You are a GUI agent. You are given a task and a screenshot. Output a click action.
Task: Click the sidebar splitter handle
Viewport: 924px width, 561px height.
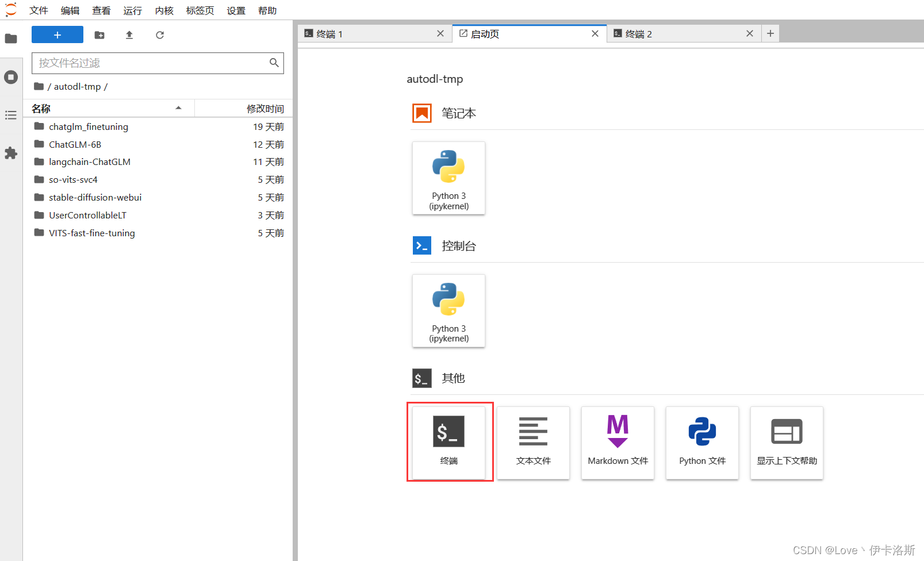click(x=295, y=290)
